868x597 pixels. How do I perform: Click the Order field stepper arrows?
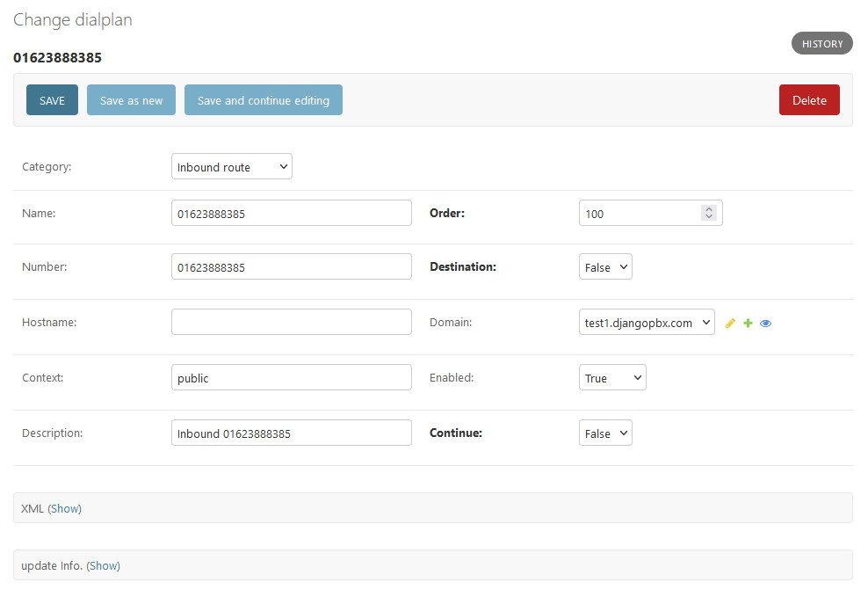[x=709, y=213]
